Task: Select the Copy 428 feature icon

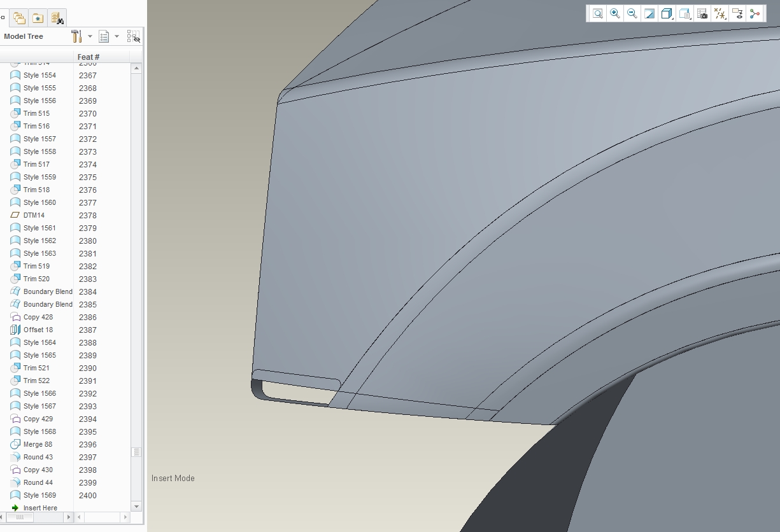Action: coord(15,317)
